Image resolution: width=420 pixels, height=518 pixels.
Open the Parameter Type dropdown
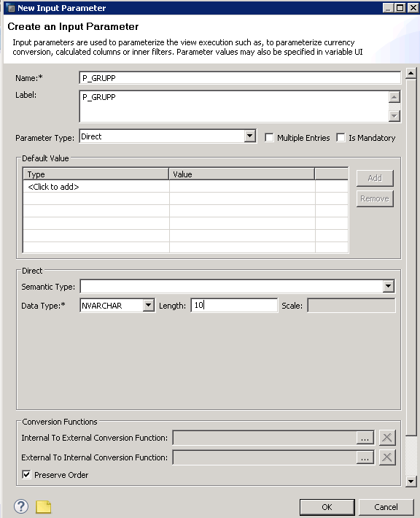pos(250,136)
